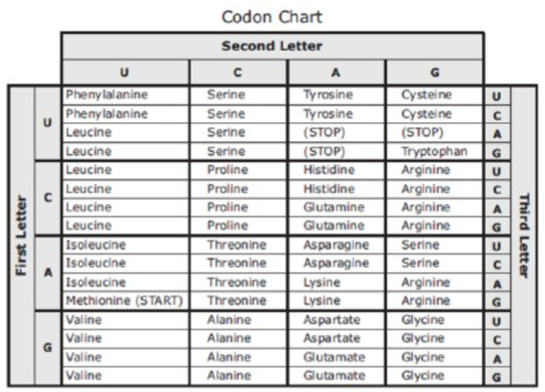Screen dimensions: 545x392
Task: Click first-letter row label U
Action: (x=48, y=123)
